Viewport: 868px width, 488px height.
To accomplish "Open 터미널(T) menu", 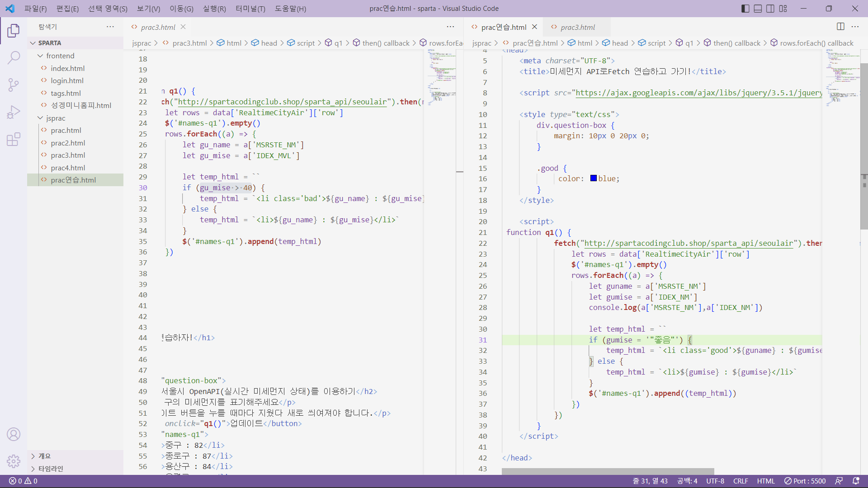I will pos(250,9).
